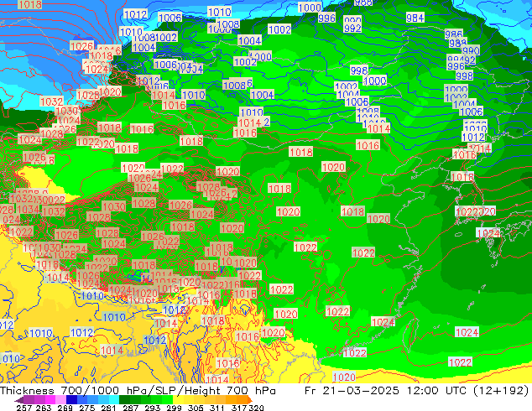
Task: Select the bright yellow legend swatch
Action: tap(178, 400)
